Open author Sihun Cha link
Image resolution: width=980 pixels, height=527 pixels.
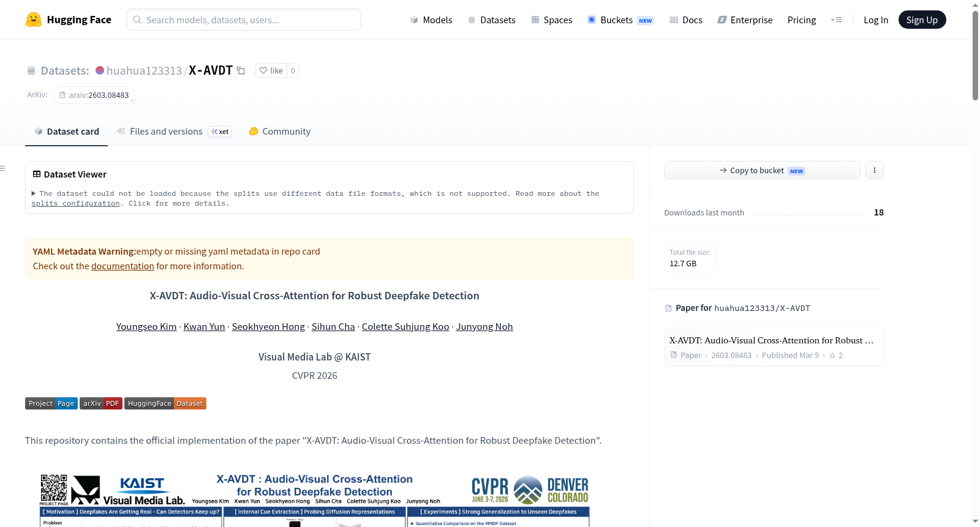[333, 327]
